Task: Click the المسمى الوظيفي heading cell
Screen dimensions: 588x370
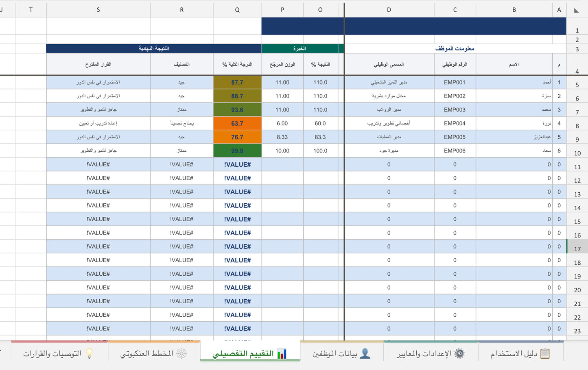Action: coord(389,64)
